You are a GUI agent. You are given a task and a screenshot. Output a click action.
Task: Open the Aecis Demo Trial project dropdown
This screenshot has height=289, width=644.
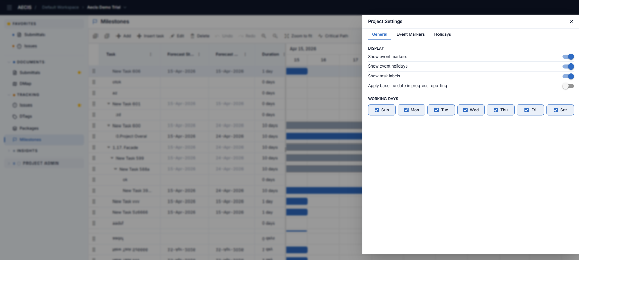pos(107,7)
